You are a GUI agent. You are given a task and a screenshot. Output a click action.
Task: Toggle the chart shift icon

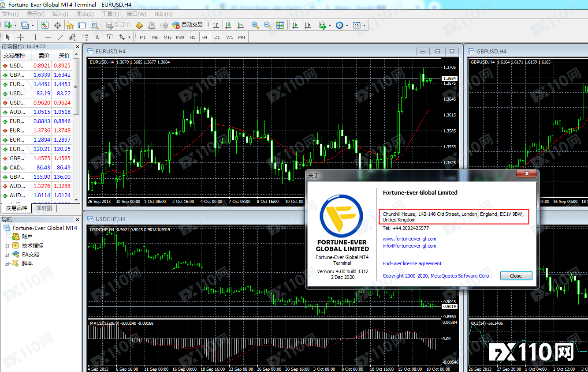coord(307,25)
